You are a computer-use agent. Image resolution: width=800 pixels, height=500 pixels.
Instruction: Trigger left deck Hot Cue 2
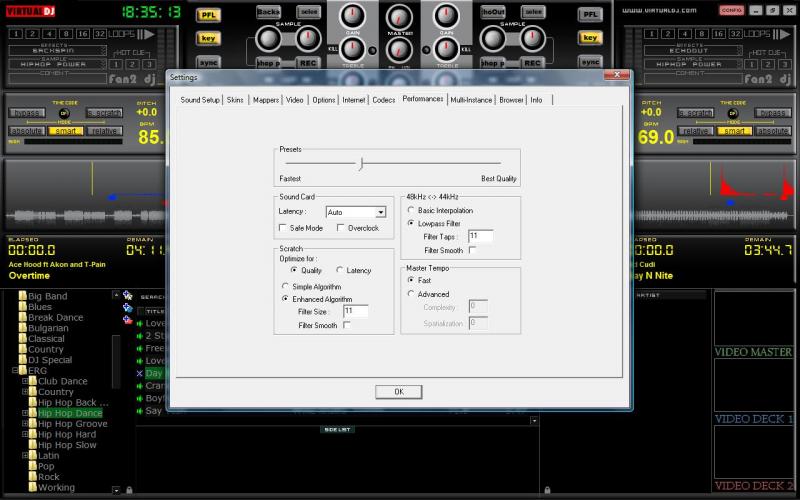(132, 64)
